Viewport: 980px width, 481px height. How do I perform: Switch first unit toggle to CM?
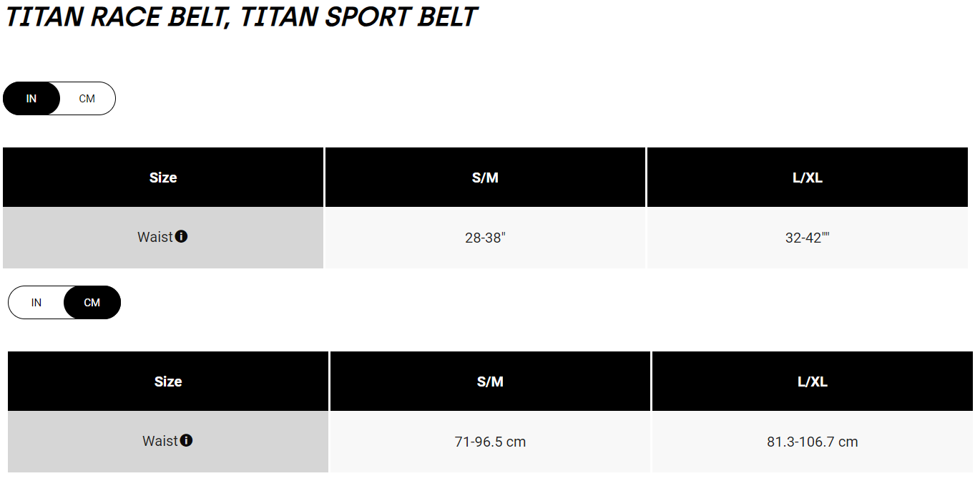coord(87,99)
